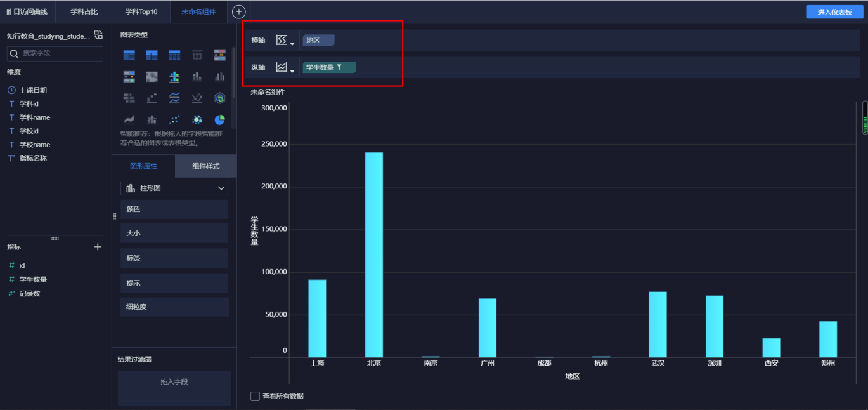The image size is (868, 410).
Task: Click the 上海 bar in the chart
Action: click(x=317, y=319)
